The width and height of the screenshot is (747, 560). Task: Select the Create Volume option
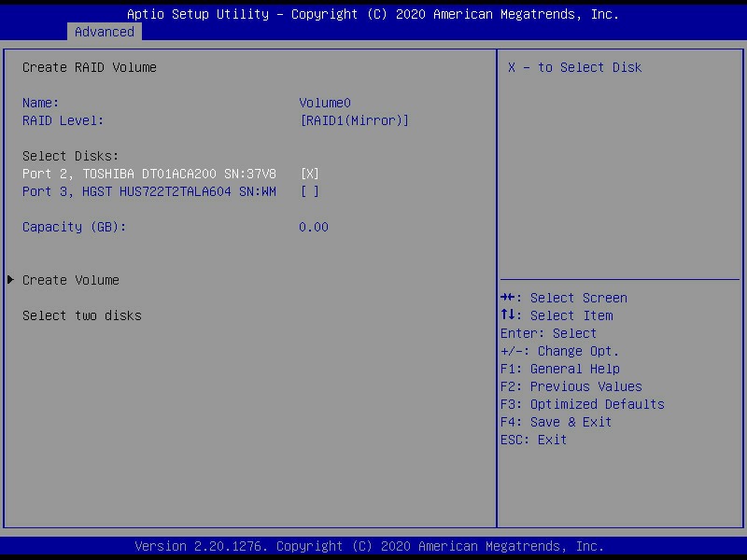click(71, 280)
